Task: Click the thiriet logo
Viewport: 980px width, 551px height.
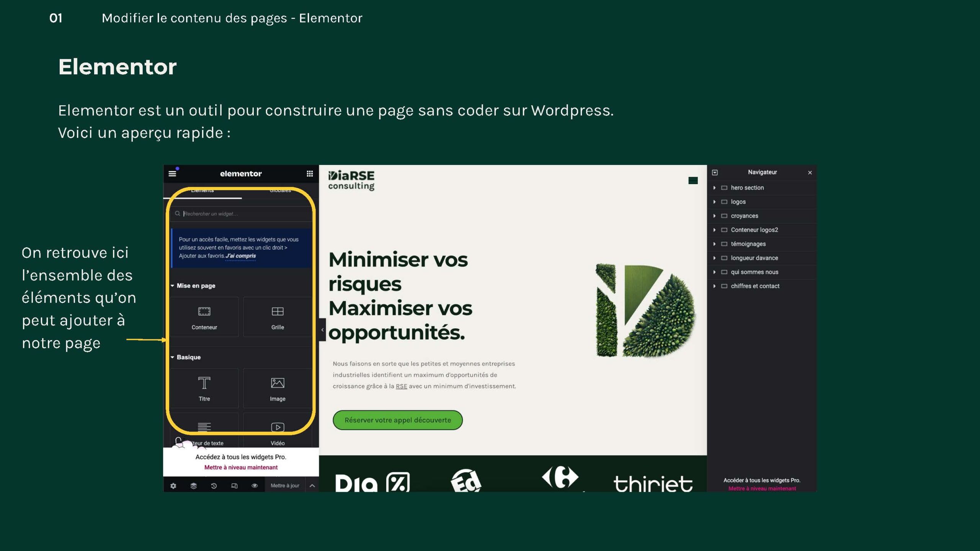Action: [x=653, y=483]
